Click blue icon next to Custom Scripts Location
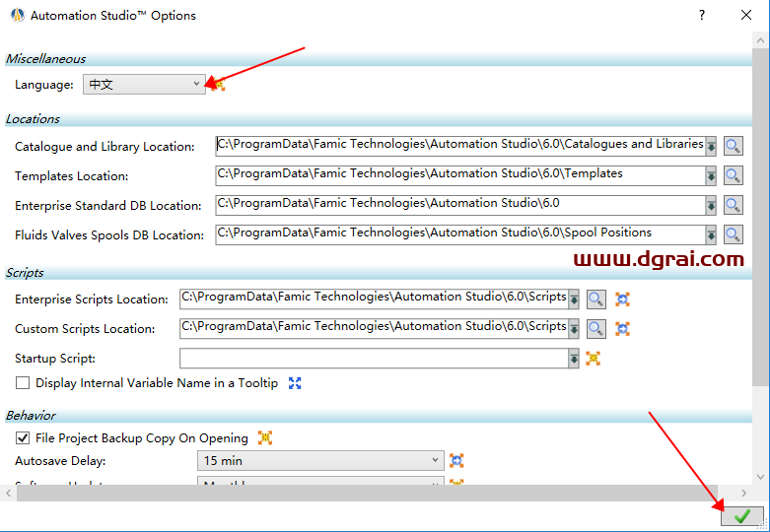This screenshot has height=532, width=770. click(x=623, y=328)
